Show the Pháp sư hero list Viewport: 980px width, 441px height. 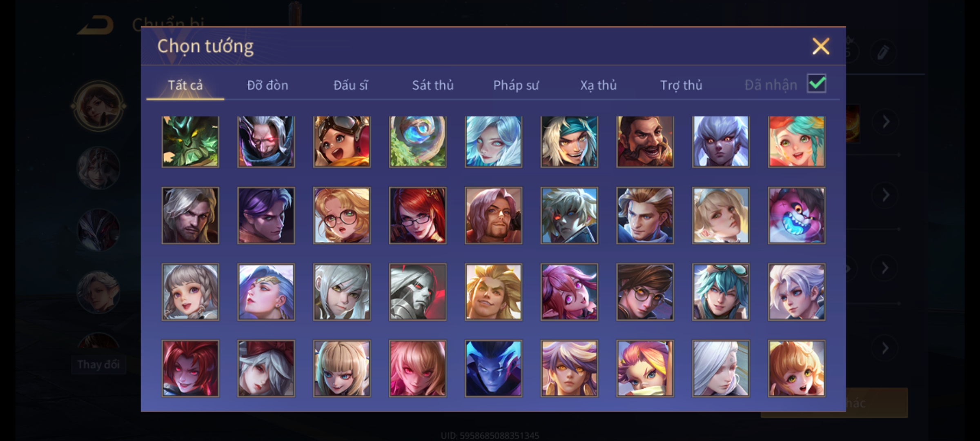click(x=516, y=85)
